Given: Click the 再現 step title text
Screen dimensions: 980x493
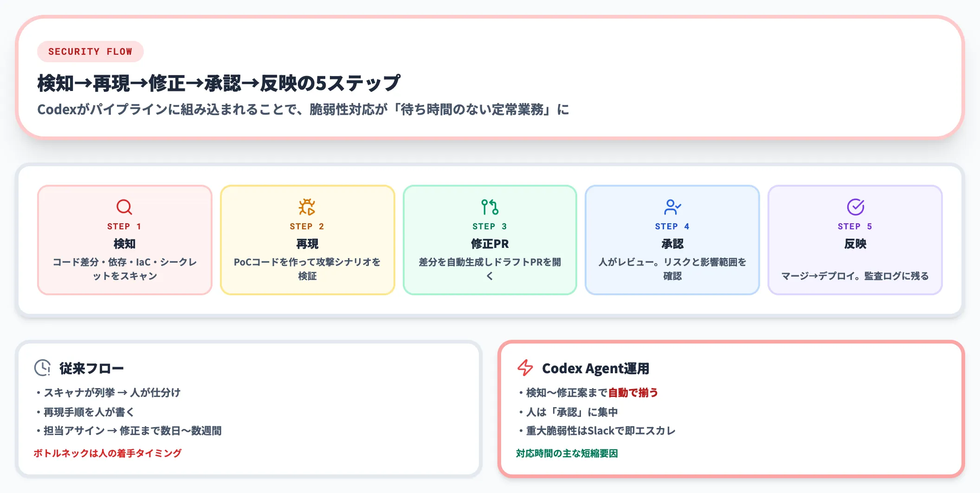Looking at the screenshot, I should click(x=307, y=244).
